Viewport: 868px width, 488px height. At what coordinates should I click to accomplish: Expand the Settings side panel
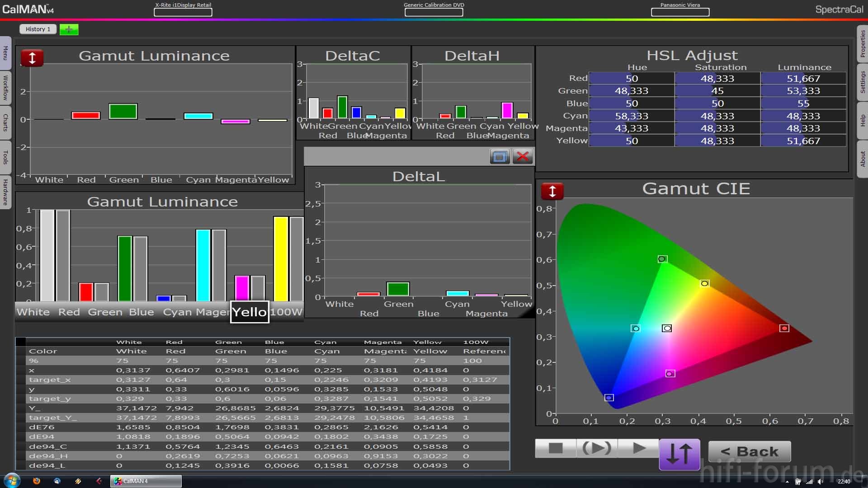(862, 82)
